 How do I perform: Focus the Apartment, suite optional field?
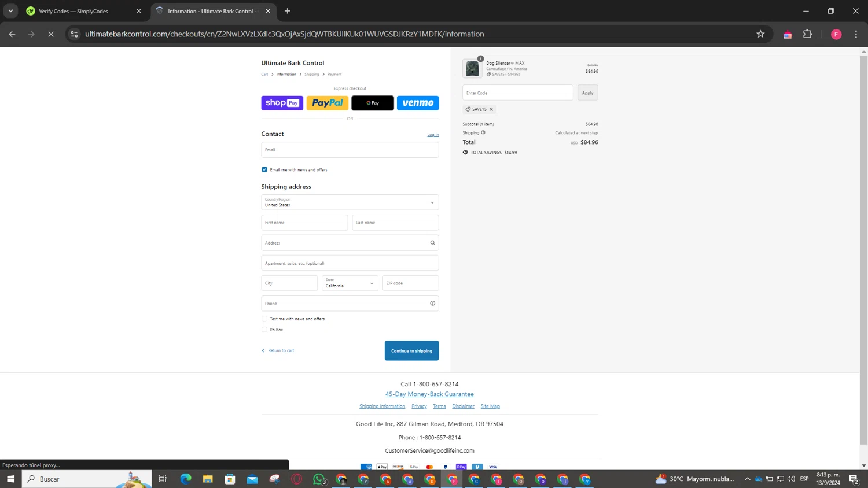pyautogui.click(x=350, y=263)
